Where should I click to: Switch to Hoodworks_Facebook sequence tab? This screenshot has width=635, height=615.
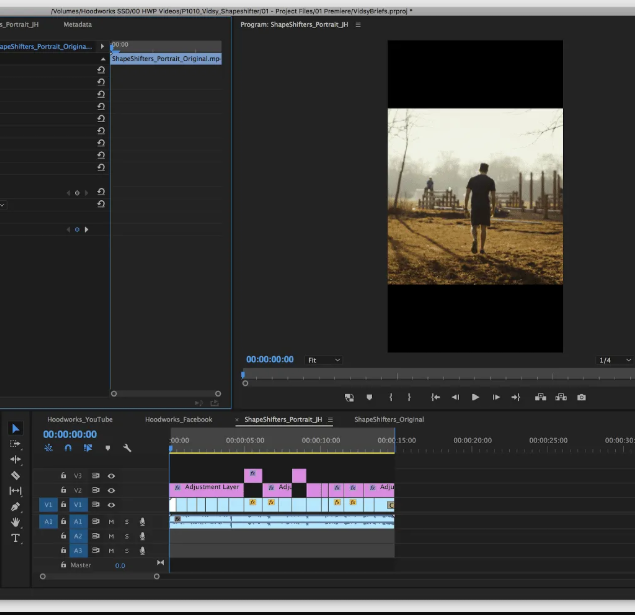179,419
